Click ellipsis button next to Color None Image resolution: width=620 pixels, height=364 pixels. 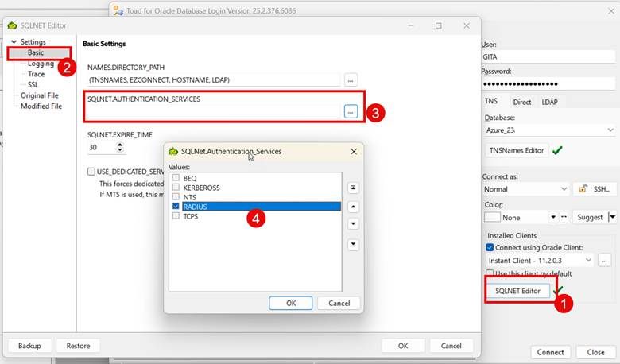pyautogui.click(x=564, y=217)
